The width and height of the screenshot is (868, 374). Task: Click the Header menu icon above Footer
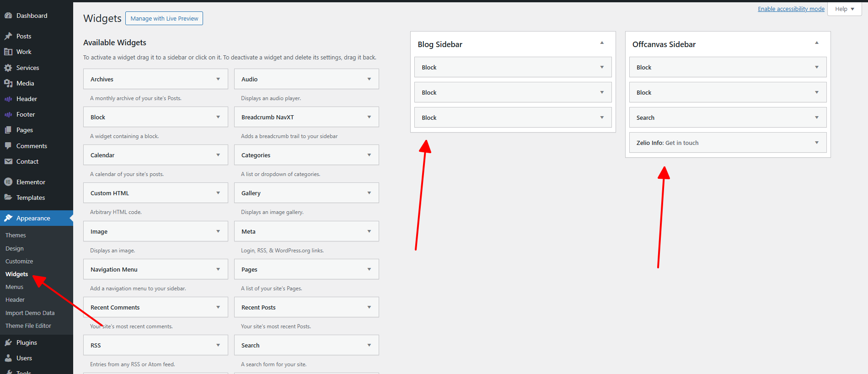(8, 99)
